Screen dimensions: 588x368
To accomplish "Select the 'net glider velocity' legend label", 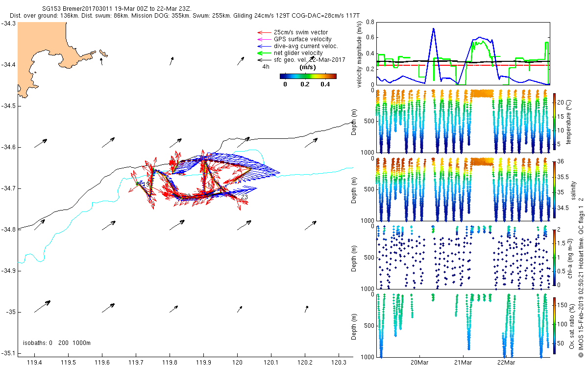I will 298,53.
